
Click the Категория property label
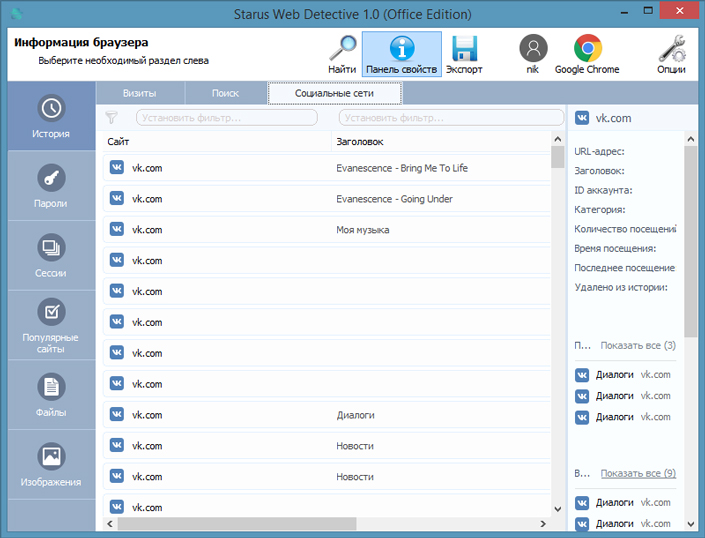600,209
